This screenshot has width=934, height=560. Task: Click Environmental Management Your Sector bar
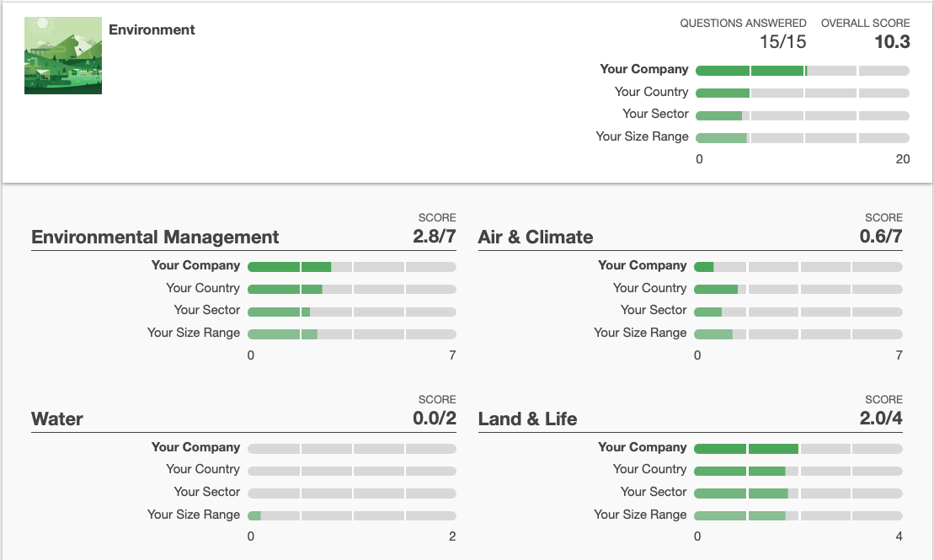pos(351,312)
